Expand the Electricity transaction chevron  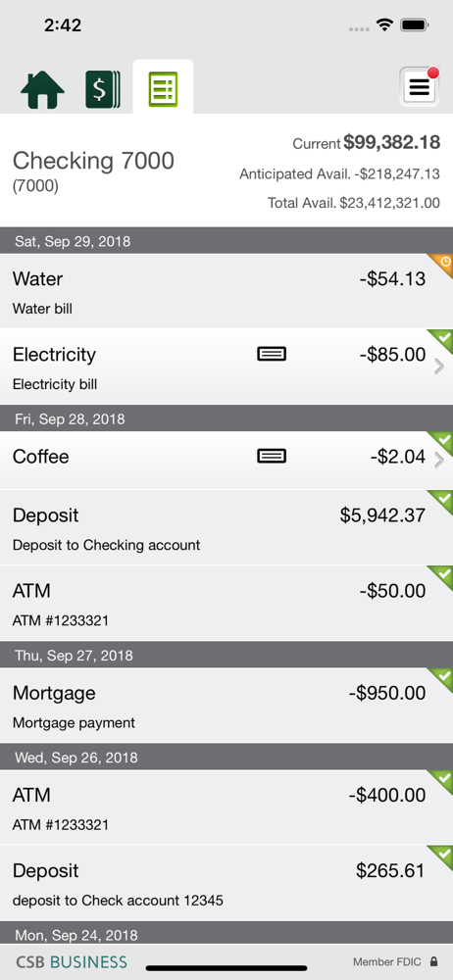click(439, 367)
